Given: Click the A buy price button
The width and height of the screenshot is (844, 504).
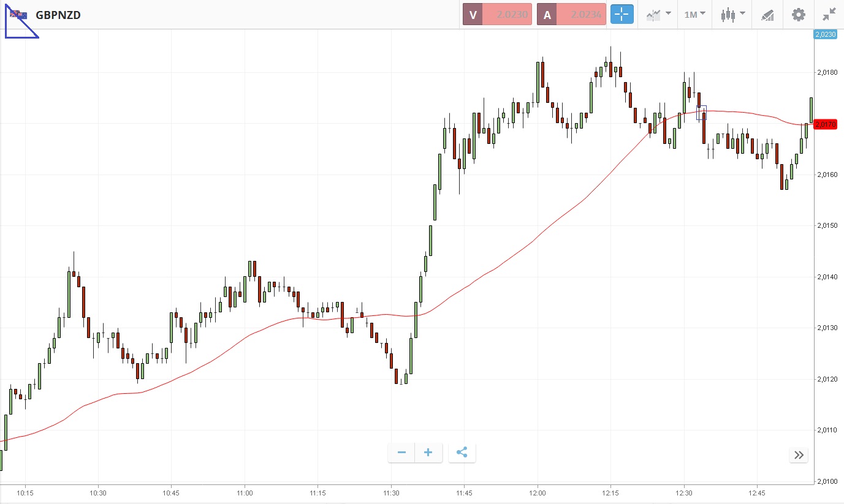Looking at the screenshot, I should pos(571,14).
